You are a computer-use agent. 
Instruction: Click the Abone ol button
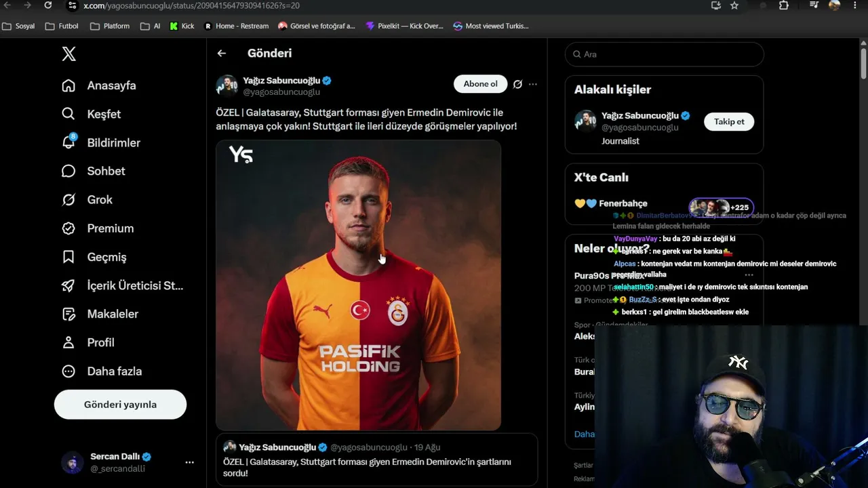click(x=480, y=84)
